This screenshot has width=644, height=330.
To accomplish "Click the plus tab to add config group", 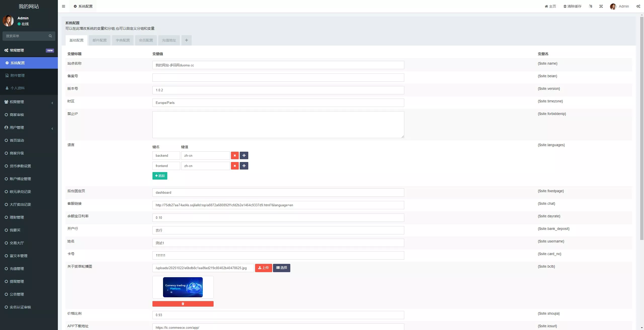I will [x=186, y=40].
